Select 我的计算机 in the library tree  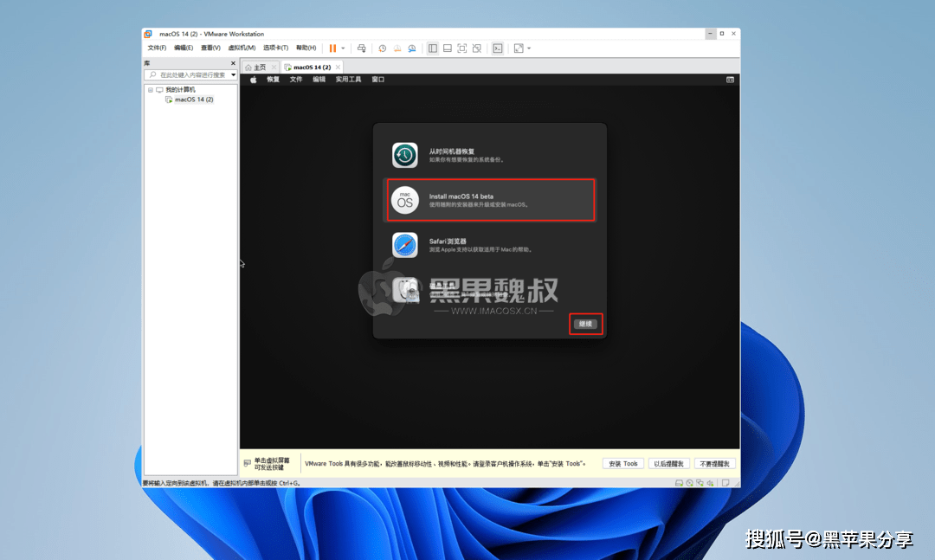pyautogui.click(x=180, y=90)
